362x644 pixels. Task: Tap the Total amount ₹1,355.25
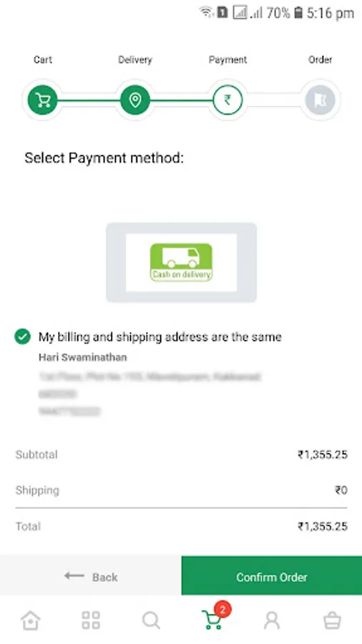(x=323, y=527)
